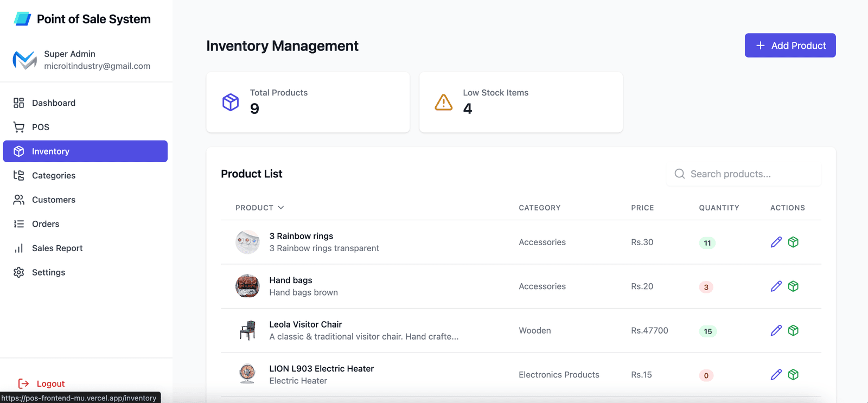Go to the POS page
This screenshot has width=868, height=403.
pyautogui.click(x=85, y=127)
